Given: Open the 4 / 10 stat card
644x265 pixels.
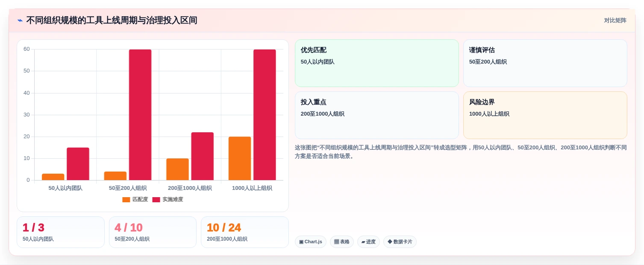Looking at the screenshot, I should click(153, 232).
